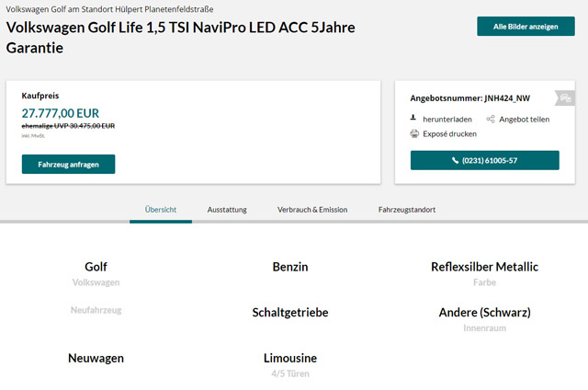Screen dimensions: 588x390
Task: Click the car compare flag icon
Action: pos(565,98)
